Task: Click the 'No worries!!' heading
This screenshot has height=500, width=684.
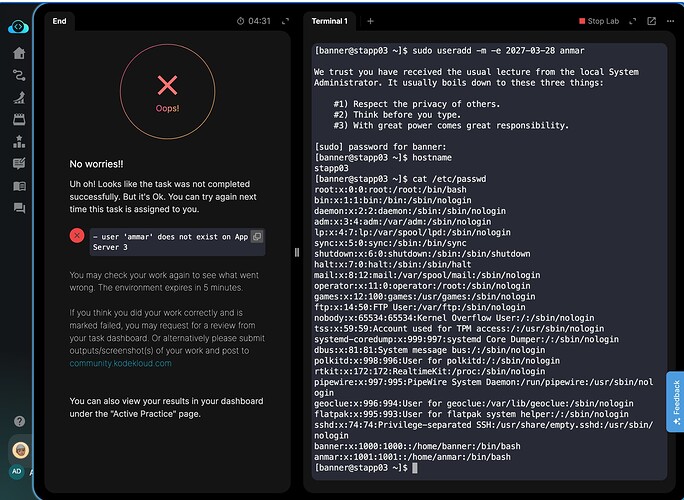Action: point(96,164)
